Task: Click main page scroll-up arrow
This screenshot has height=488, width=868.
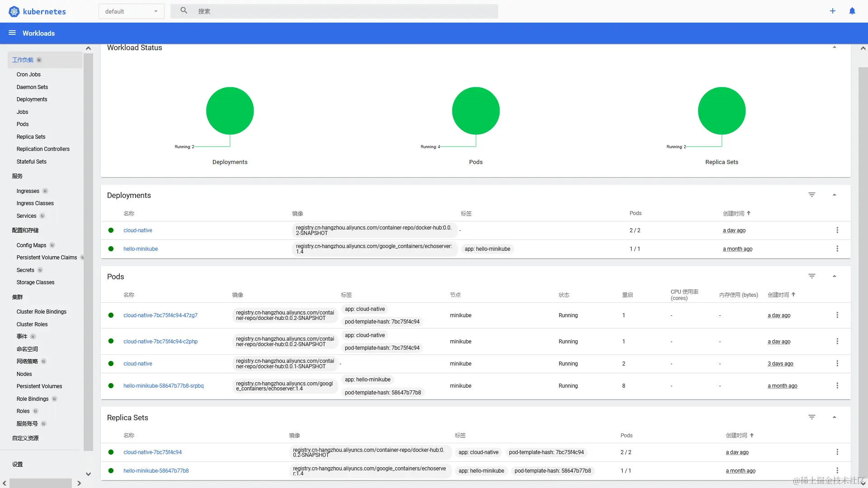Action: point(863,48)
